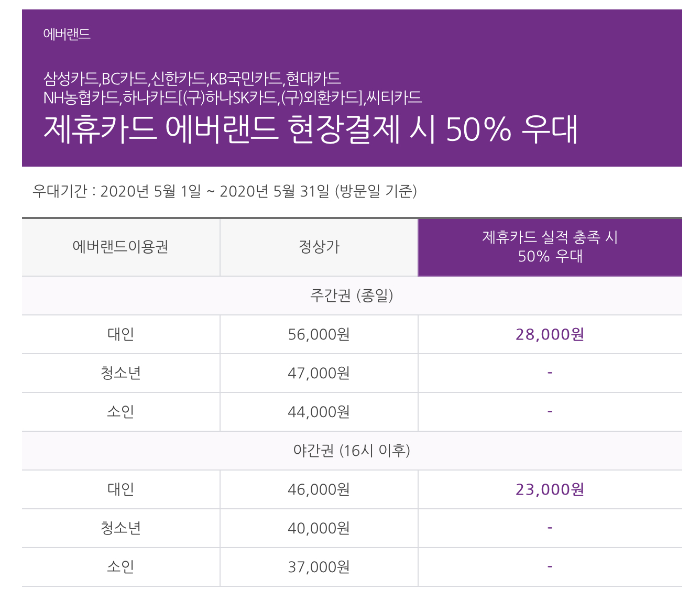Image resolution: width=700 pixels, height=590 pixels.
Task: Click the 44,000원 price cell
Action: pyautogui.click(x=319, y=412)
